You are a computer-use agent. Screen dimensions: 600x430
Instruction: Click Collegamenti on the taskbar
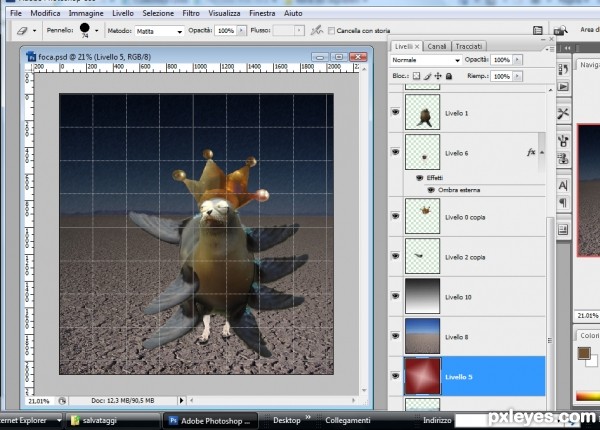[347, 420]
